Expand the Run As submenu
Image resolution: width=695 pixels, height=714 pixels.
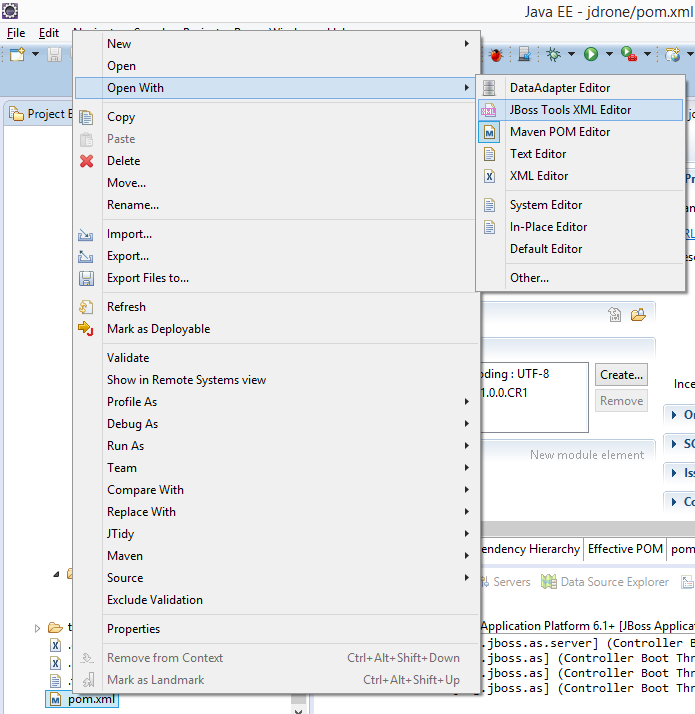276,446
